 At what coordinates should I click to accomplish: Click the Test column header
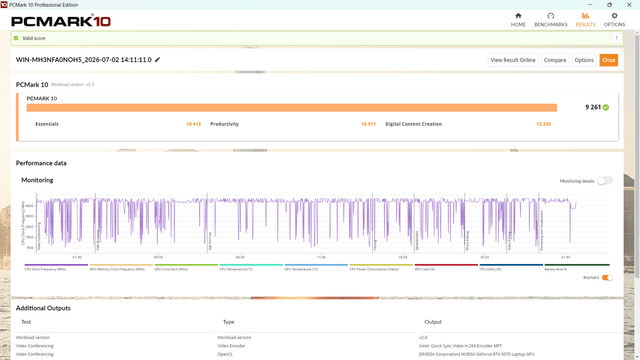(26, 322)
